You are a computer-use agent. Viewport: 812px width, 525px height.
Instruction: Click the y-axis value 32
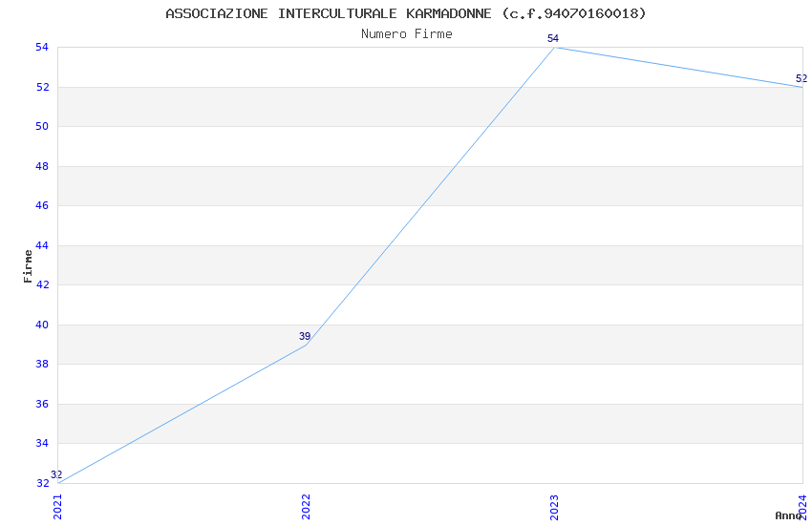point(42,483)
